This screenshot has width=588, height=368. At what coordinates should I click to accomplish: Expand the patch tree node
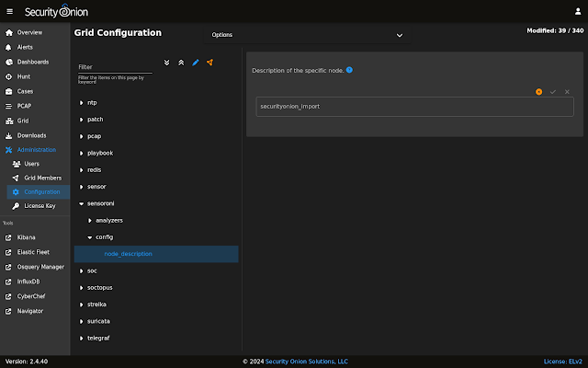pyautogui.click(x=82, y=120)
